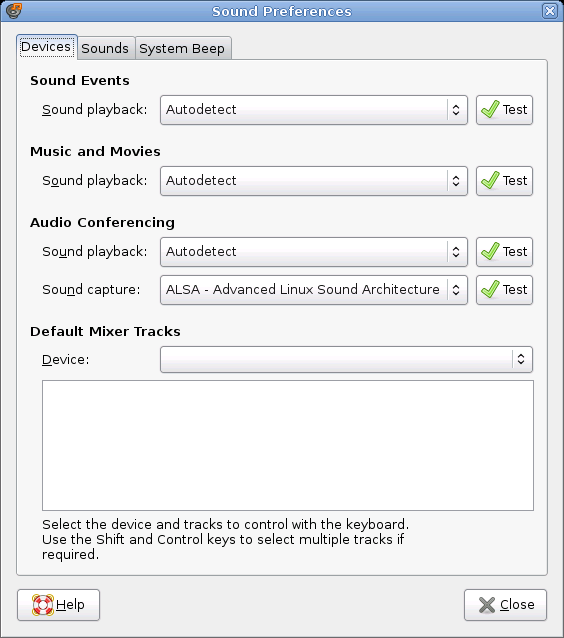Viewport: 564px width, 638px height.
Task: Click inside the empty mixer tracks list
Action: coord(288,445)
